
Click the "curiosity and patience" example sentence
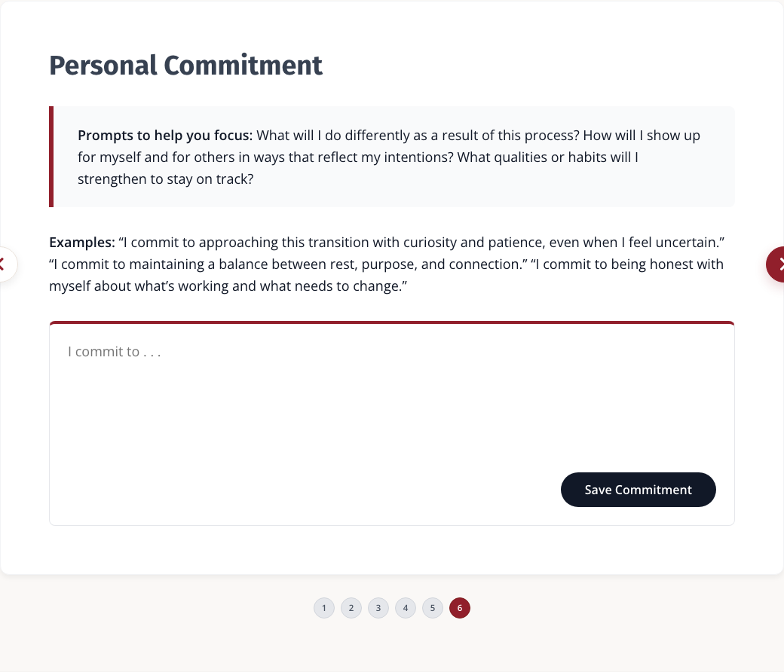point(421,243)
